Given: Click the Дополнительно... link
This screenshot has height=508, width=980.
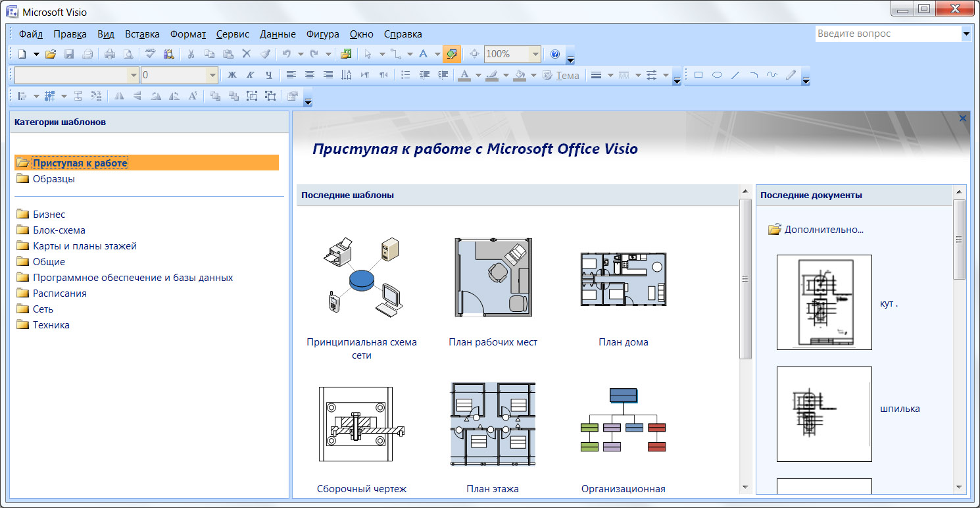Looking at the screenshot, I should pyautogui.click(x=822, y=230).
